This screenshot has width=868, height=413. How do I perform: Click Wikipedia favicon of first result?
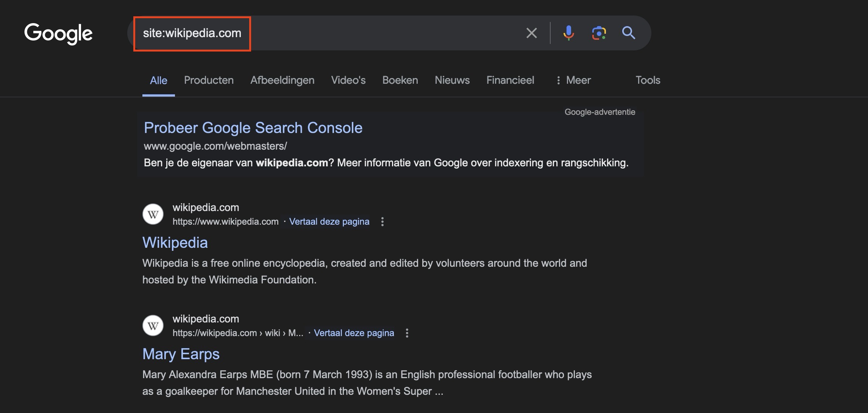pos(153,214)
